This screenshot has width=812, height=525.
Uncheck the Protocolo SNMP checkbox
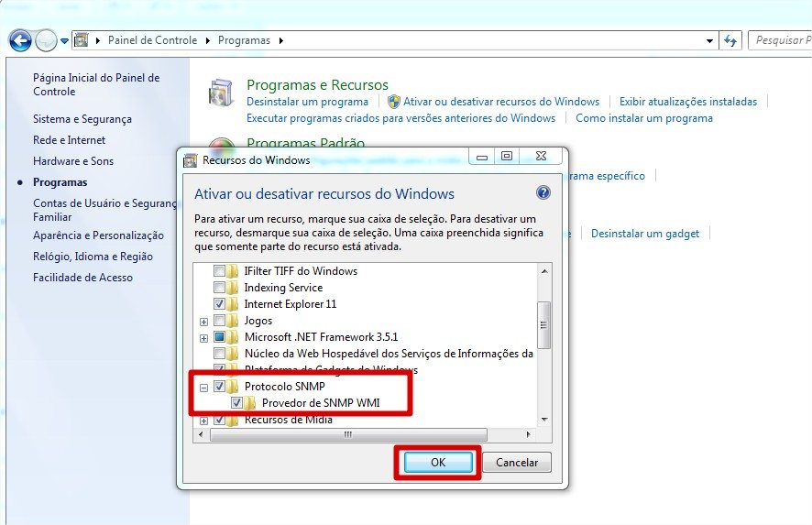(x=219, y=387)
